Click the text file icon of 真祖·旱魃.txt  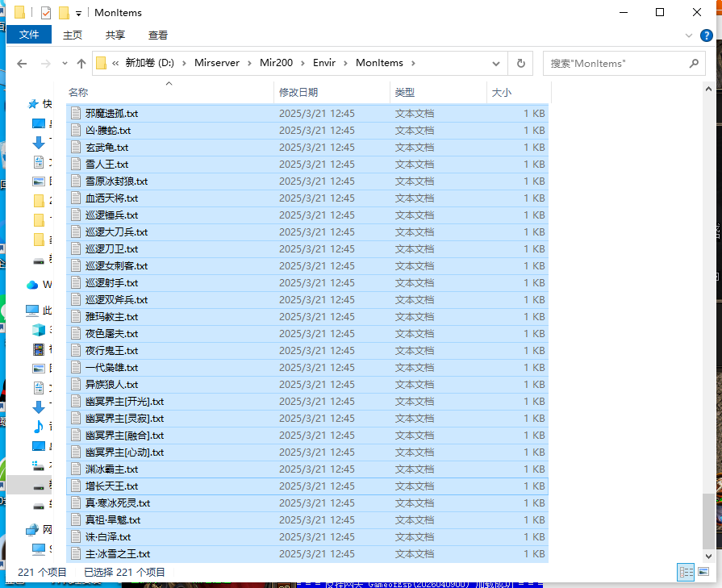click(76, 520)
